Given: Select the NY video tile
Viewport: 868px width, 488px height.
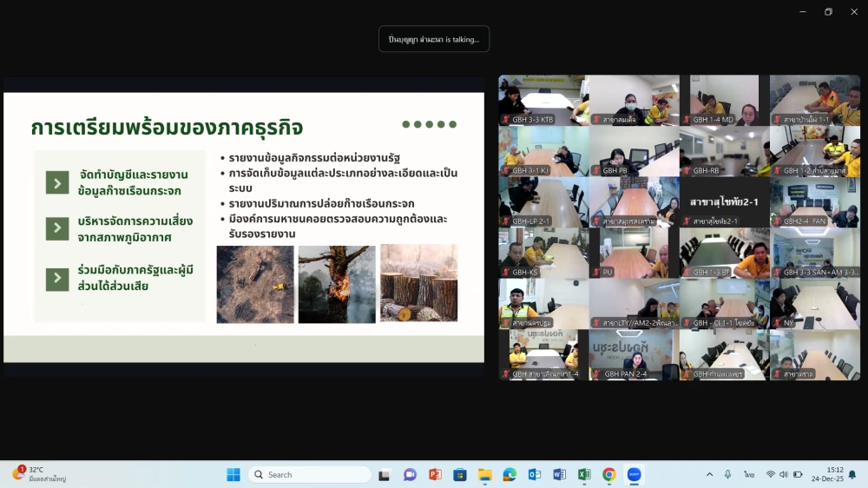Looking at the screenshot, I should click(815, 304).
